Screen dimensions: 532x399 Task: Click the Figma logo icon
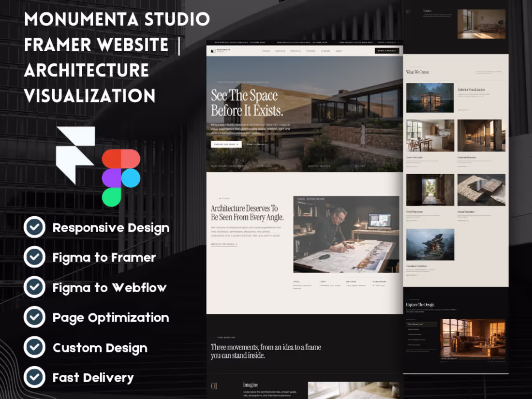(121, 178)
